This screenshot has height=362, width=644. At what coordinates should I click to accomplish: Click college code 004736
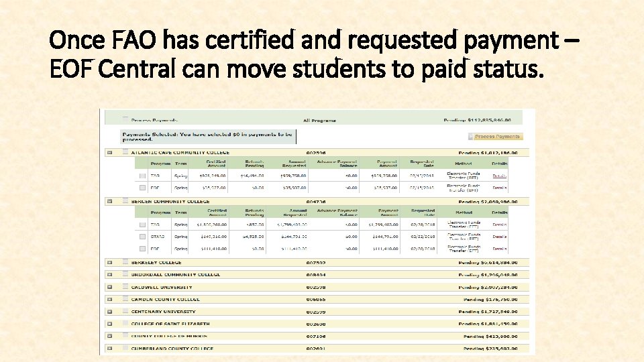point(316,202)
